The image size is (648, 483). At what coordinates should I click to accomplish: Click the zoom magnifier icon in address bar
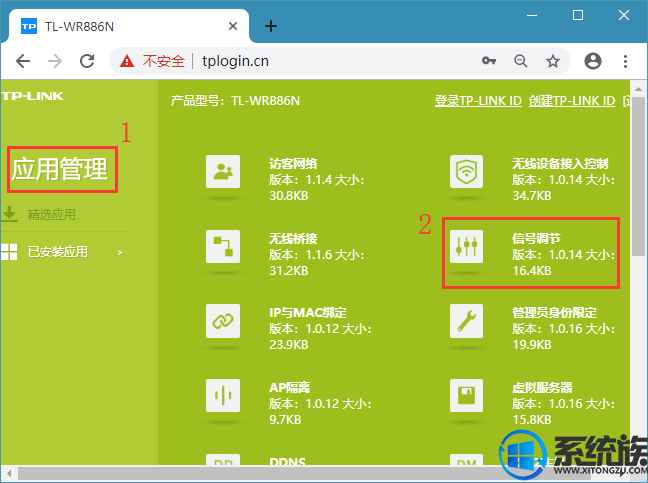[521, 61]
